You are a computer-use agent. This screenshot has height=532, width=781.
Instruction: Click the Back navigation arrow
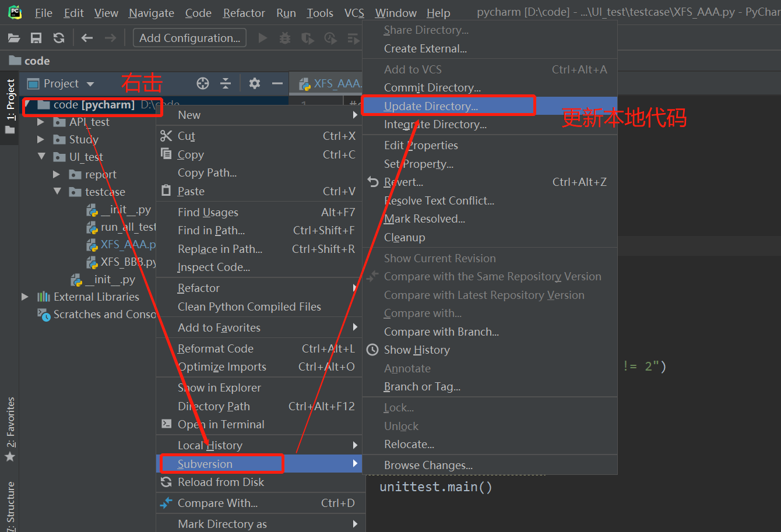pos(87,37)
